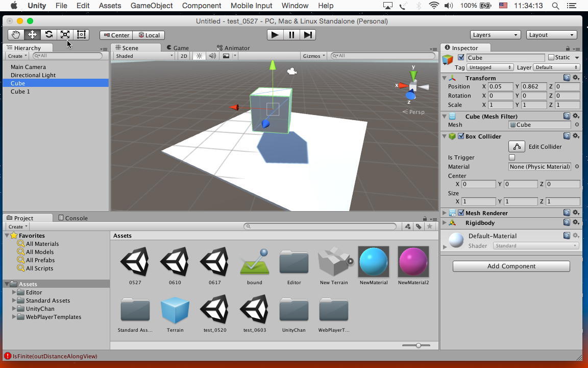588x368 pixels.
Task: Open the Gizmos dropdown
Action: point(313,56)
